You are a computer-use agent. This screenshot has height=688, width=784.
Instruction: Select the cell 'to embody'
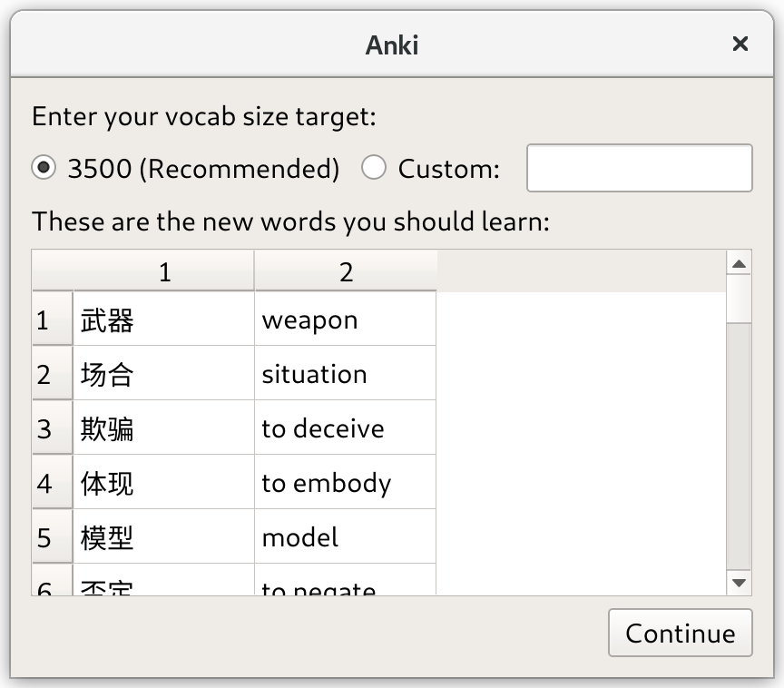click(345, 482)
